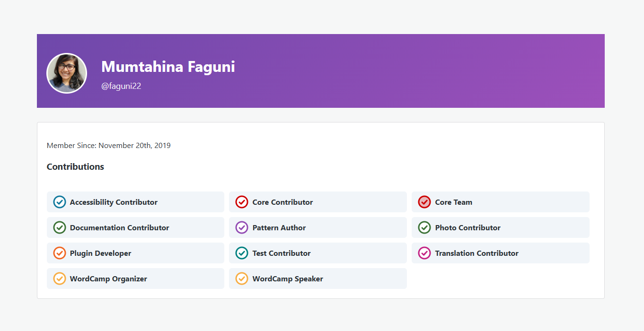Click the pink Translation Contributor checkmark icon
This screenshot has width=644, height=331.
(424, 253)
